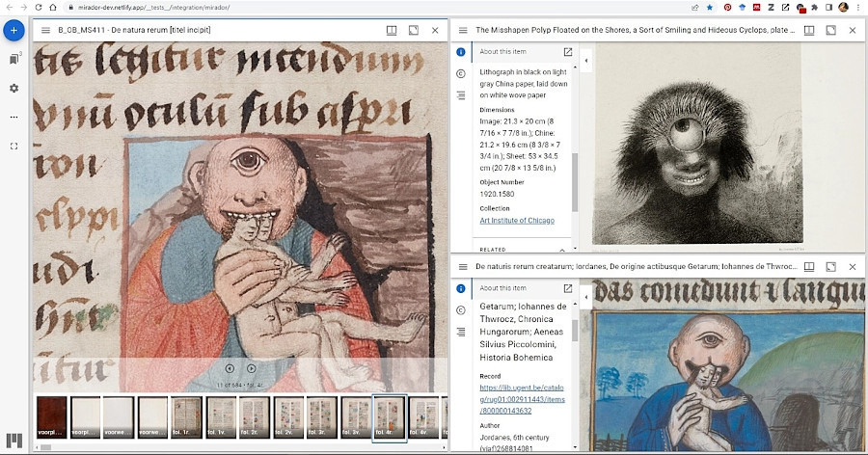Select Index tab in De naturis rerum window
The height and width of the screenshot is (455, 868).
point(461,333)
